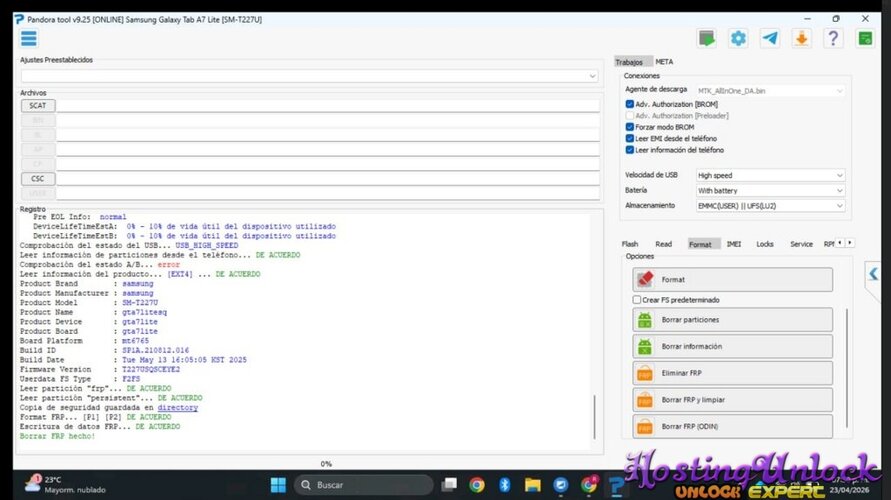The width and height of the screenshot is (891, 500).
Task: Open the hamburger main menu
Action: coord(28,39)
